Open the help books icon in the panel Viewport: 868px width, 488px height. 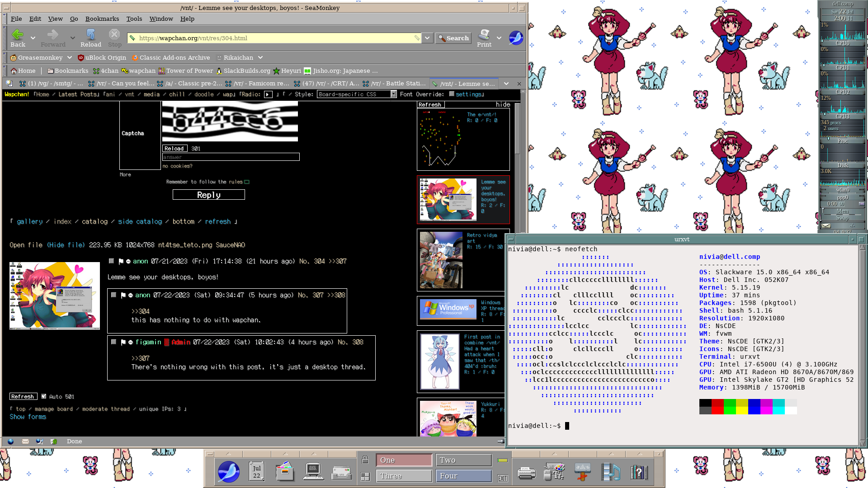(639, 473)
